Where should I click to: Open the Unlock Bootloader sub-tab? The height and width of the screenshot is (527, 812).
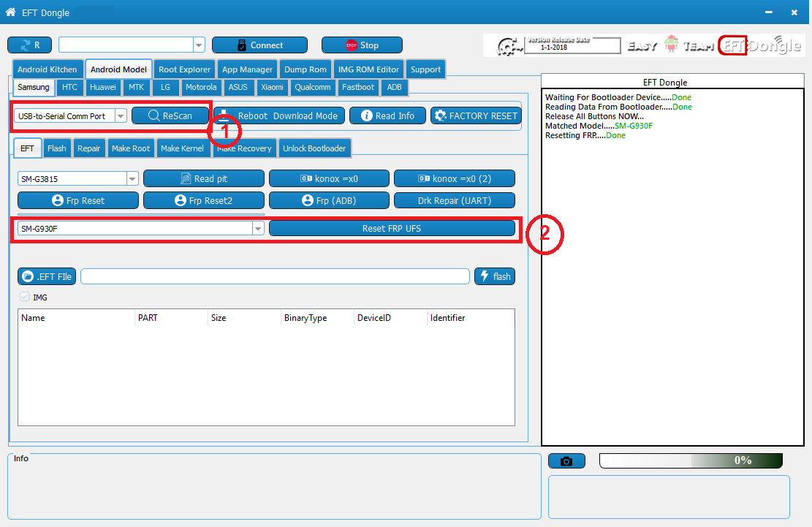click(314, 148)
